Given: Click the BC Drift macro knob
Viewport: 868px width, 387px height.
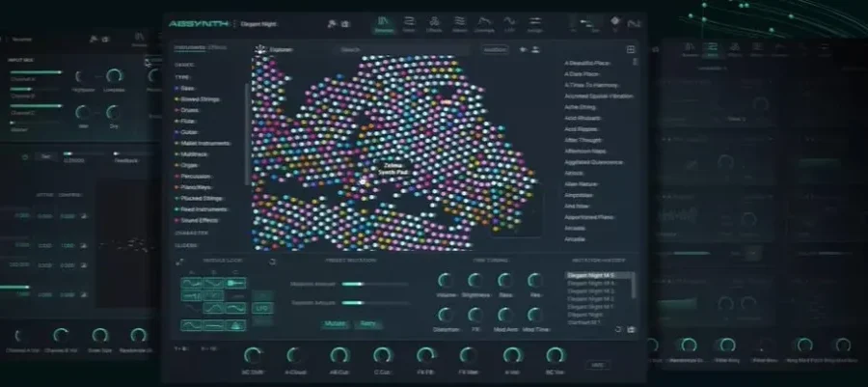Looking at the screenshot, I should pyautogui.click(x=253, y=355).
